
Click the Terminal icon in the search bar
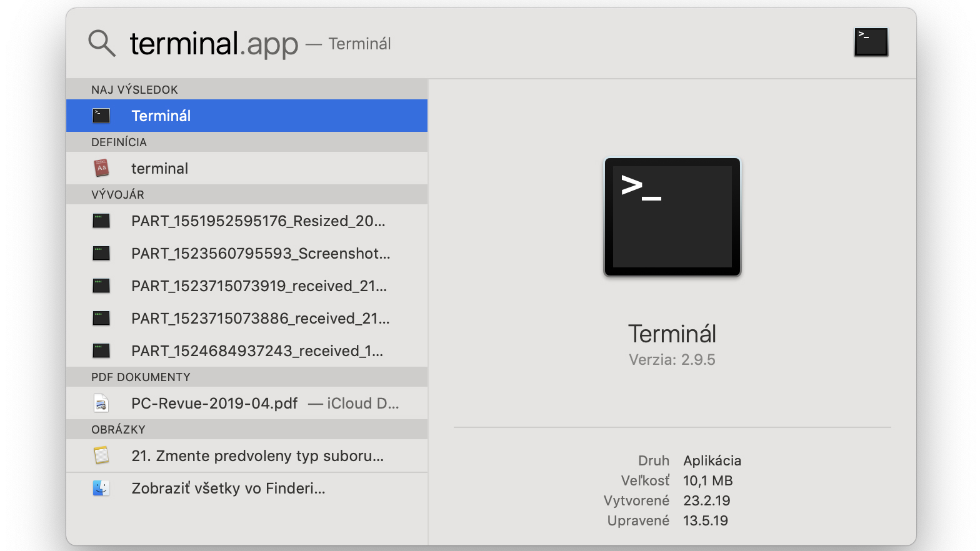tap(871, 42)
